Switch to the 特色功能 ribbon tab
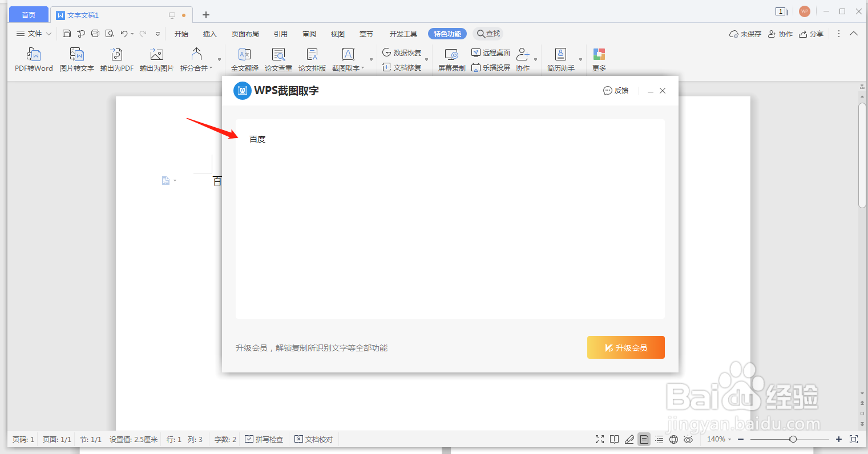The height and width of the screenshot is (454, 868). click(447, 34)
